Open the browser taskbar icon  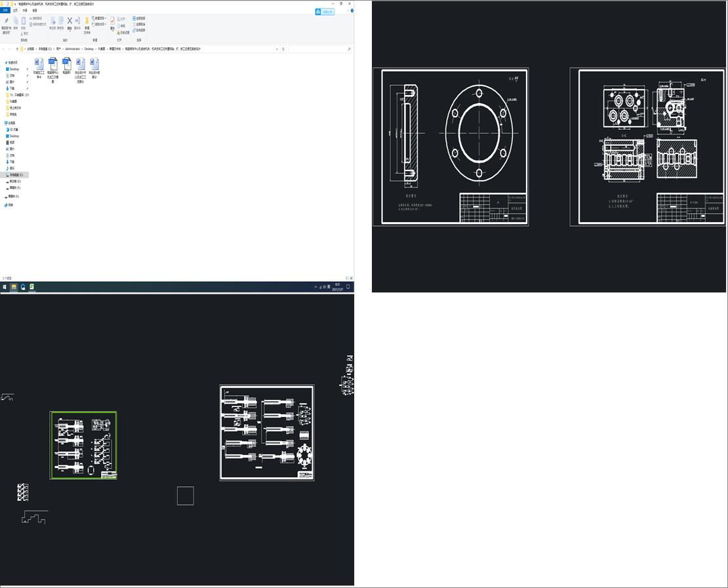click(x=23, y=287)
